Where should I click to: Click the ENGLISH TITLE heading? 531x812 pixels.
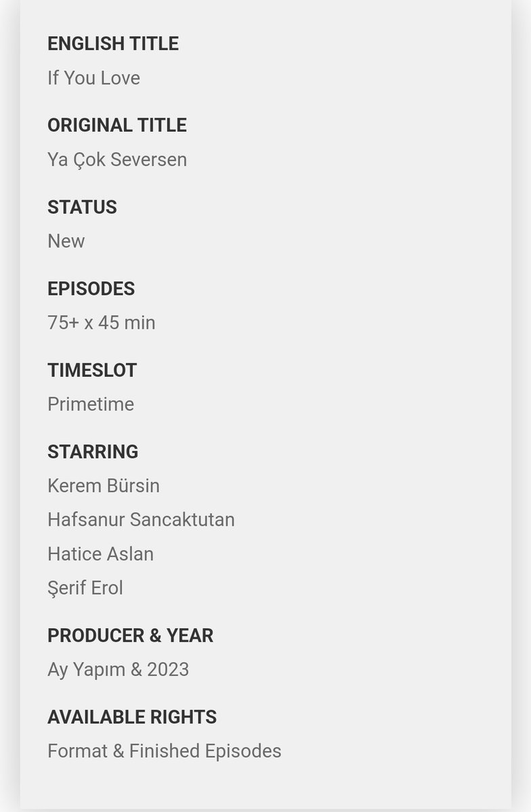pos(113,44)
